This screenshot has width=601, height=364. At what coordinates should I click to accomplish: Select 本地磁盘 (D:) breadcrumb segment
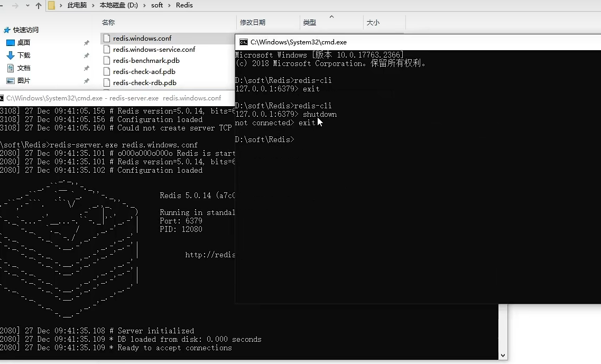pyautogui.click(x=118, y=5)
